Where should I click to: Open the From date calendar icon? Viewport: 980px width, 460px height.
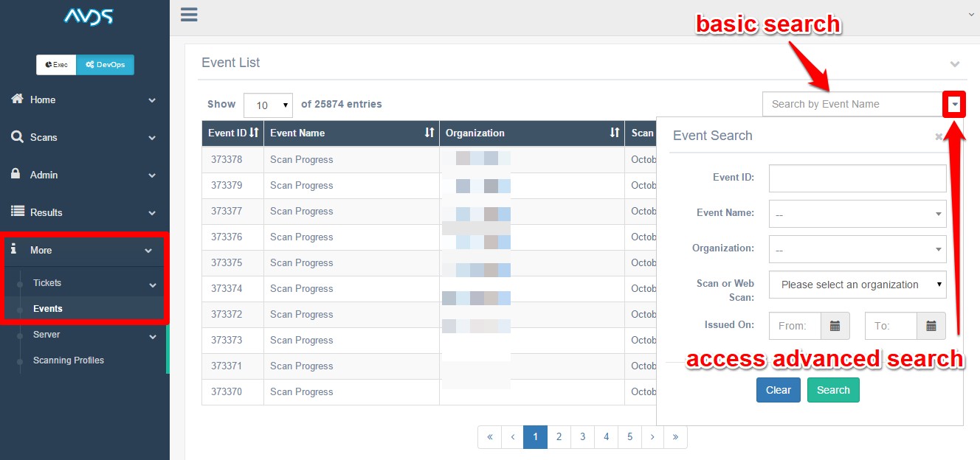tap(835, 326)
